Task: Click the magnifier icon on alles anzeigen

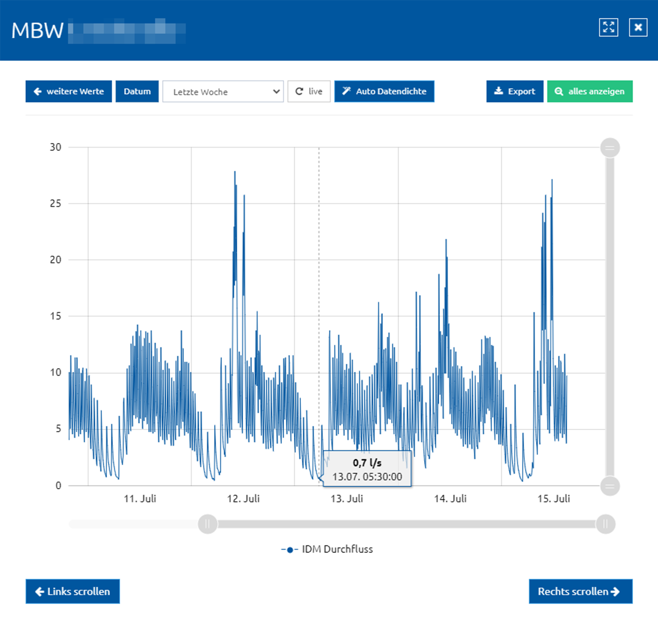Action: [558, 91]
